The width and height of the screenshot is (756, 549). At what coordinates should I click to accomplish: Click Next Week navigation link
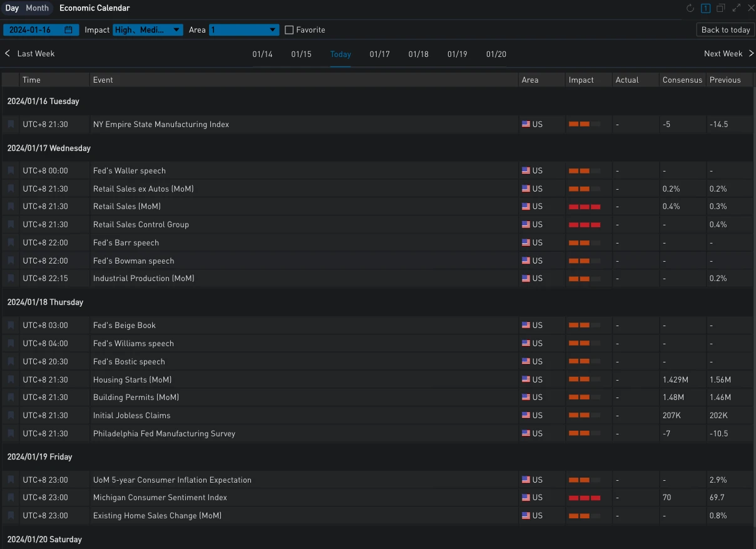coord(727,54)
